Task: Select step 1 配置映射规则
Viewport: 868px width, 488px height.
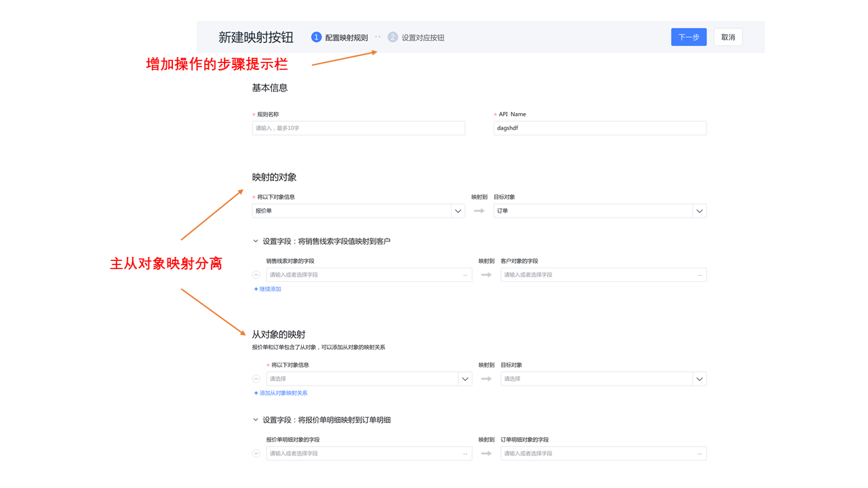Action: click(x=340, y=37)
